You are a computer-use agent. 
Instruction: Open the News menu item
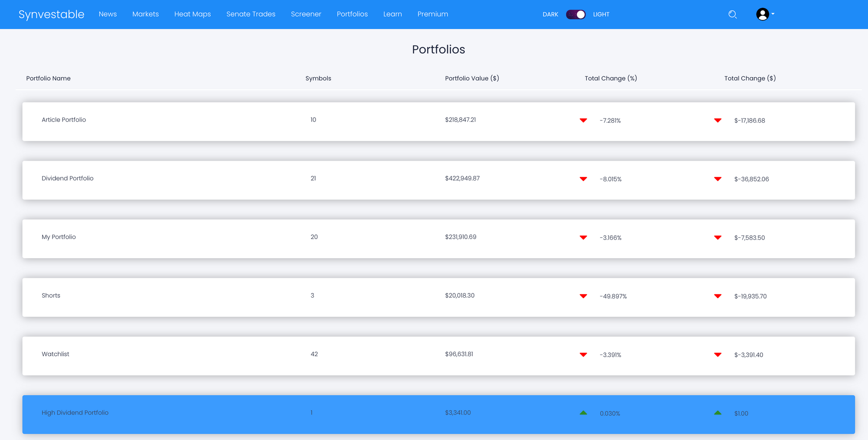coord(108,14)
